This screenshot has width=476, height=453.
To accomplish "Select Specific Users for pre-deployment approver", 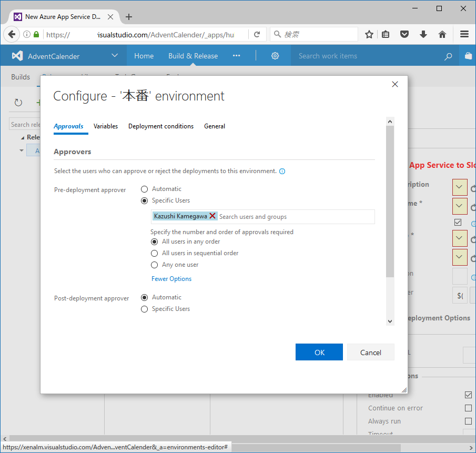I will (x=144, y=200).
